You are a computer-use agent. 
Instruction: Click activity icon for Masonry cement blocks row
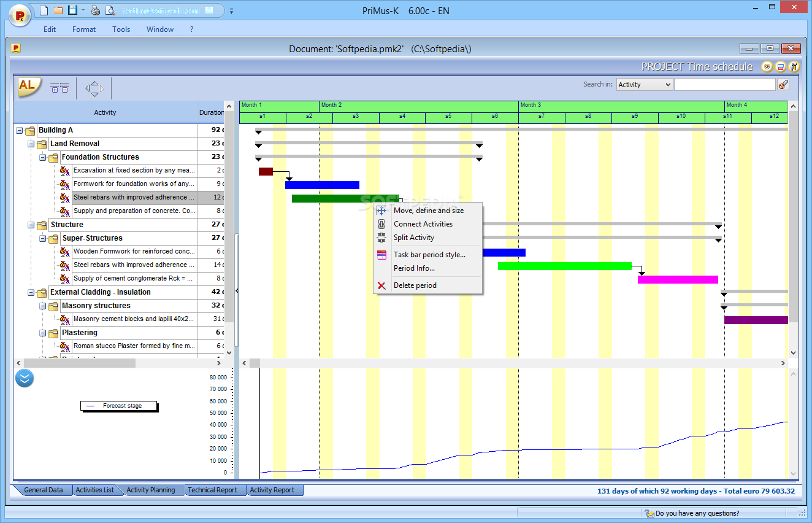click(x=64, y=319)
